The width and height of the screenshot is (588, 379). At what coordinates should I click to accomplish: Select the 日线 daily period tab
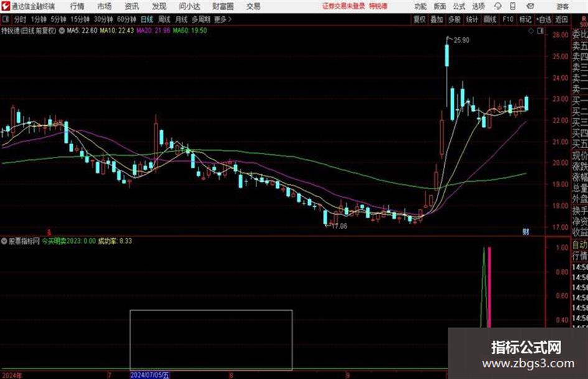[x=147, y=19]
